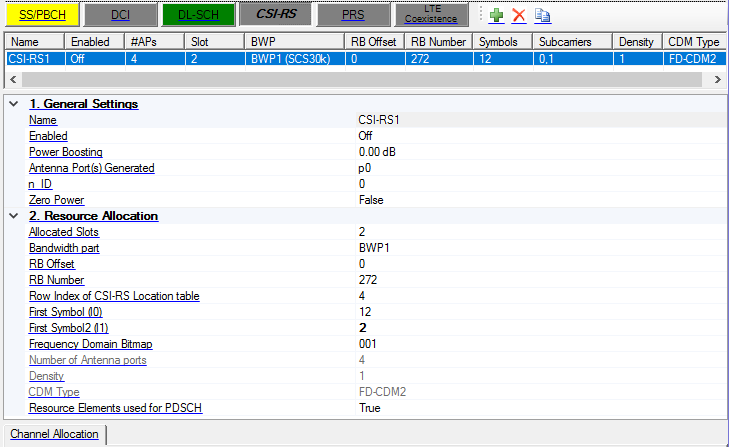
Task: Click the Zero Power link
Action: pos(56,200)
